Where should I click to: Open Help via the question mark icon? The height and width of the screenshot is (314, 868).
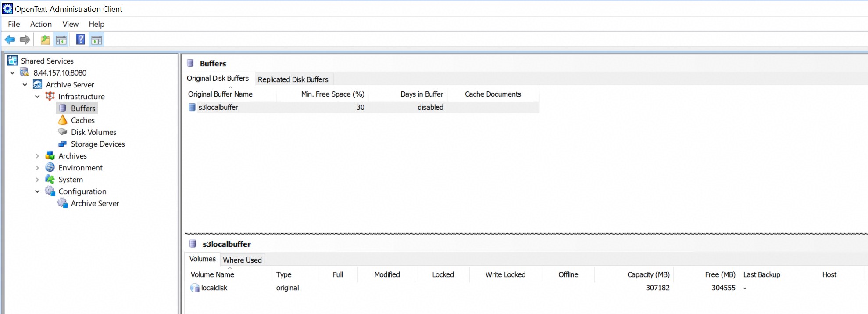coord(81,40)
